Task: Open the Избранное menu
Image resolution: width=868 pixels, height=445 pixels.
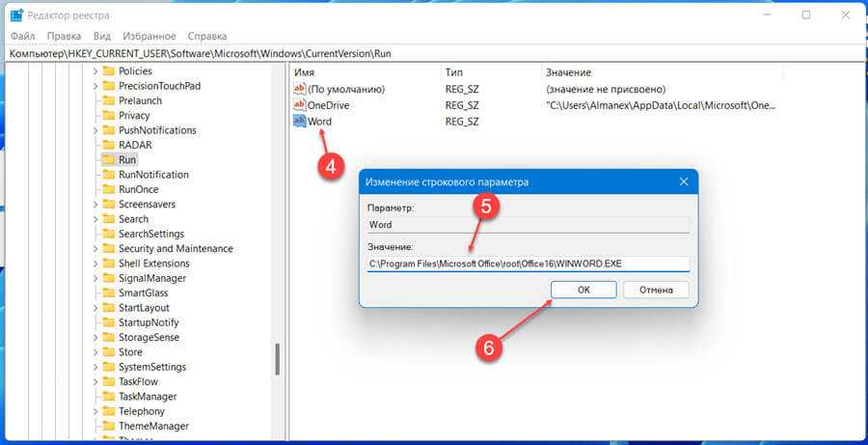Action: click(149, 36)
